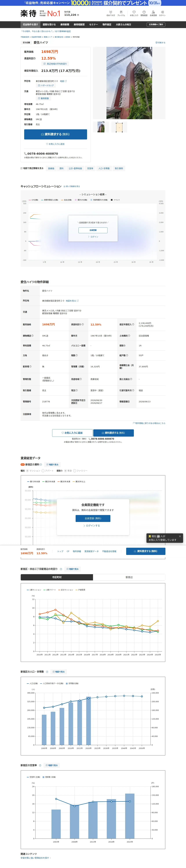Screen dimensions: 186x868
Task: Select the 路線価 map tab
Action: pyautogui.click(x=51, y=169)
